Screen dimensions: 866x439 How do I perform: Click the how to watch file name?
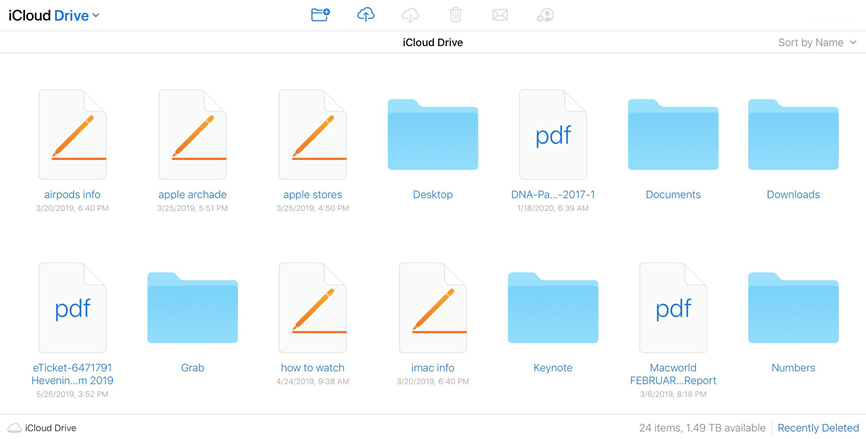pos(313,368)
